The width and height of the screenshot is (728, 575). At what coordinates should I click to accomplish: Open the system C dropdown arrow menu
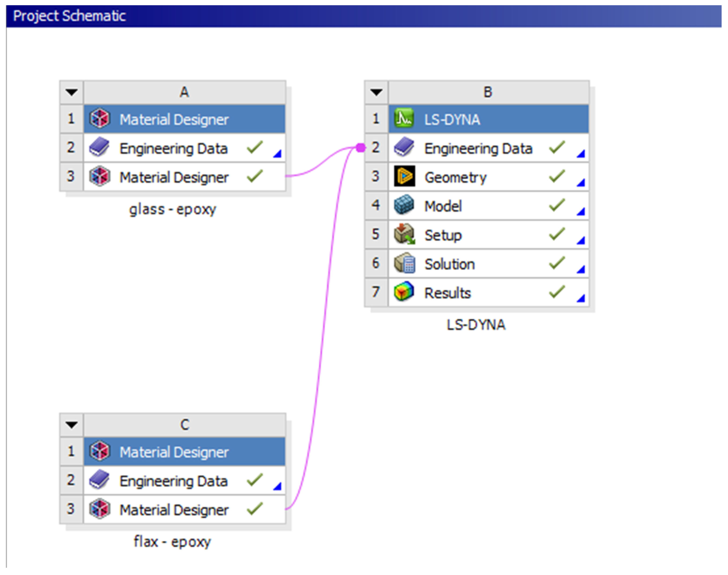(71, 424)
